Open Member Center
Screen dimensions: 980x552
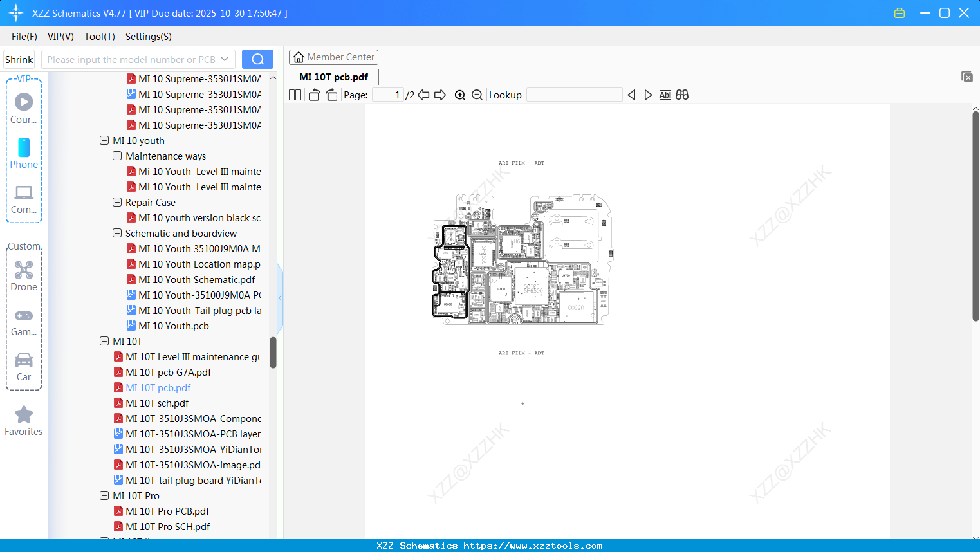point(333,57)
